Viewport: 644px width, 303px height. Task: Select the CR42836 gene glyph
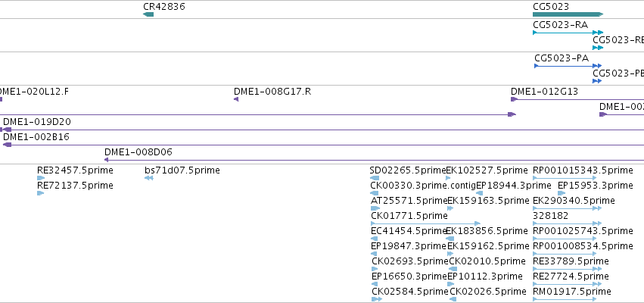[148, 14]
